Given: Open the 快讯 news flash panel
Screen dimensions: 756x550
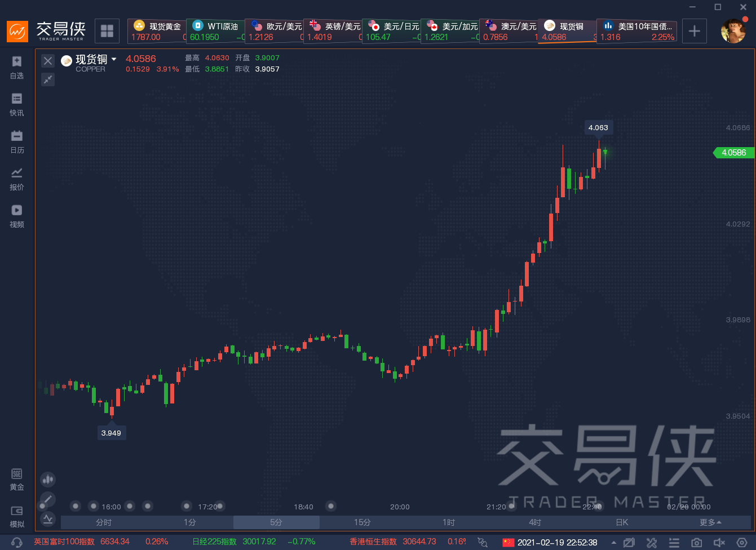Looking at the screenshot, I should [17, 104].
